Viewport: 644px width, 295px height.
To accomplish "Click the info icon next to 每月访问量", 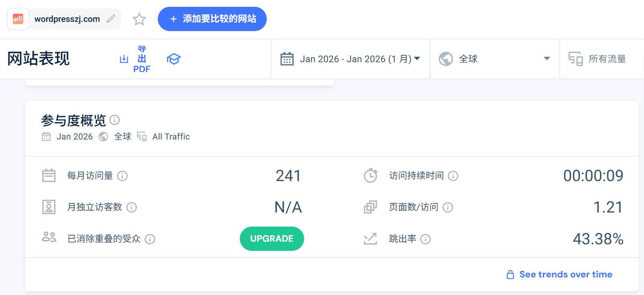I will [124, 176].
